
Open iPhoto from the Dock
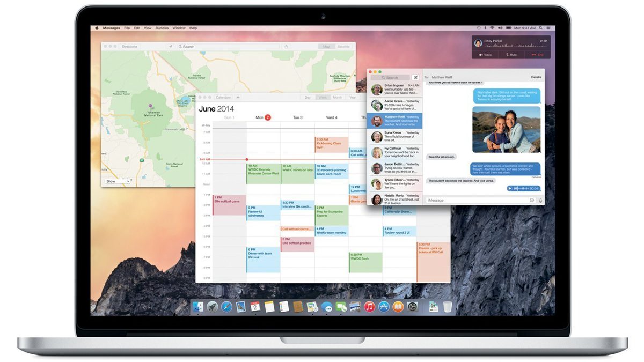tap(355, 307)
